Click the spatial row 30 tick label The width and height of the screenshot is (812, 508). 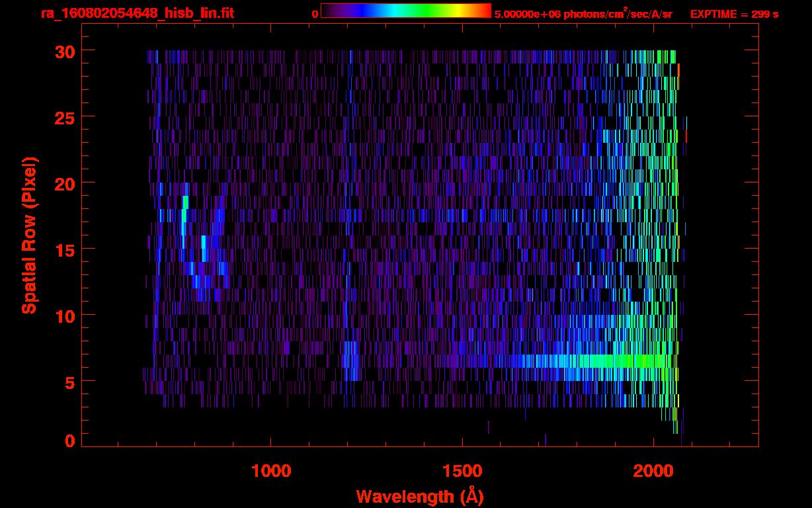coord(65,51)
